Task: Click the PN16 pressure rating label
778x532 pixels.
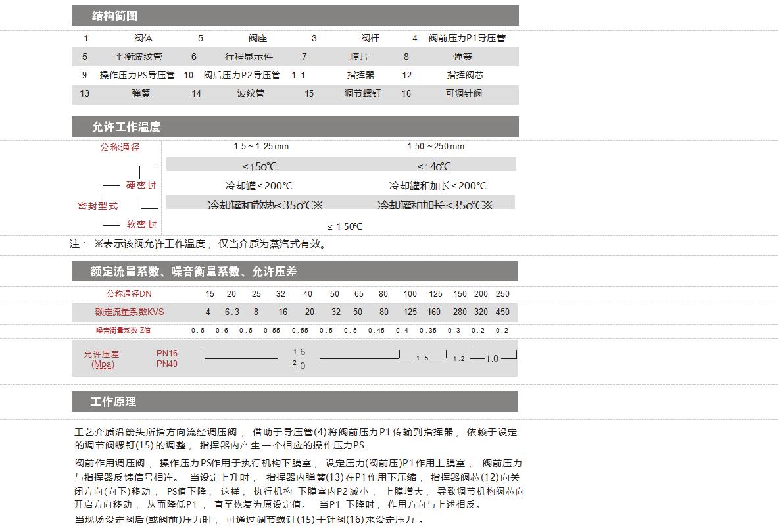Action: pos(167,353)
